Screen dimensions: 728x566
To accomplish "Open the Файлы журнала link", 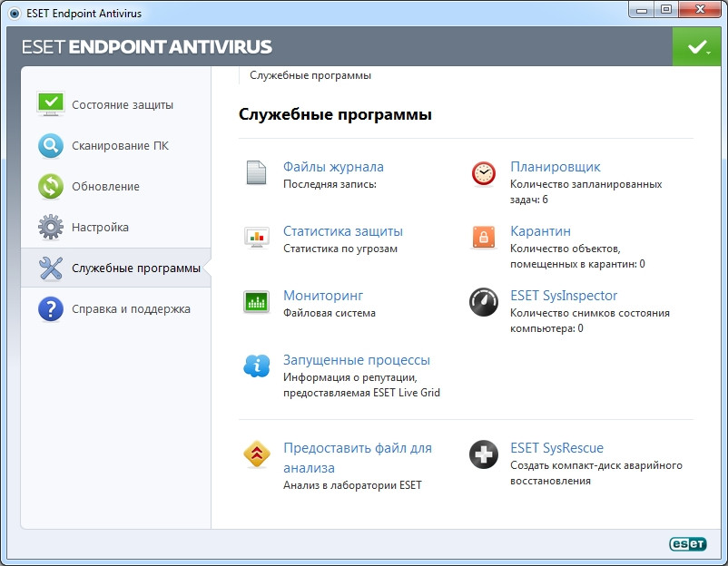I will pyautogui.click(x=333, y=167).
